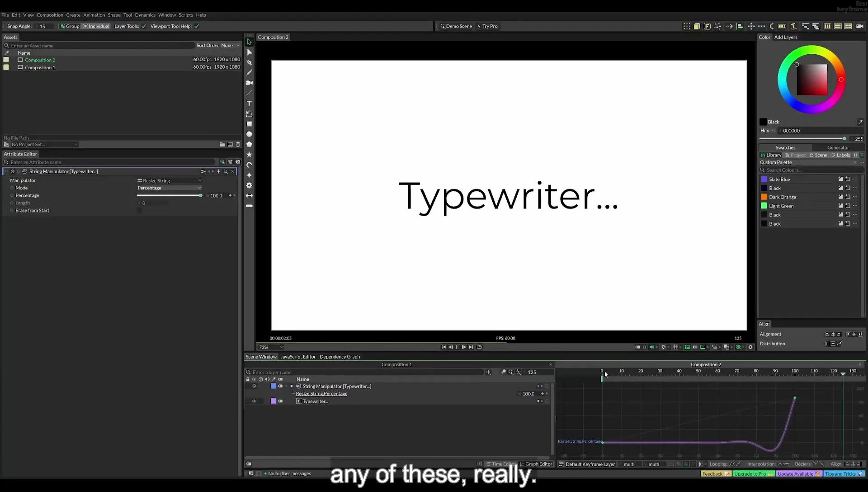Open the Animation menu
Image resolution: width=868 pixels, height=492 pixels.
coord(94,15)
